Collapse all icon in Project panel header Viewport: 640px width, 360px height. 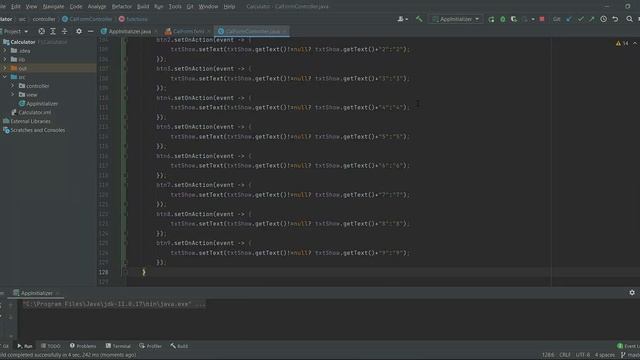(64, 31)
